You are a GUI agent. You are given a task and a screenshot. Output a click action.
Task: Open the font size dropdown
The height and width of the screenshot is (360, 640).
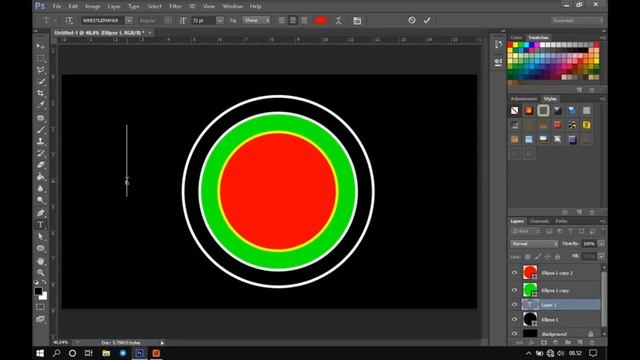click(220, 20)
